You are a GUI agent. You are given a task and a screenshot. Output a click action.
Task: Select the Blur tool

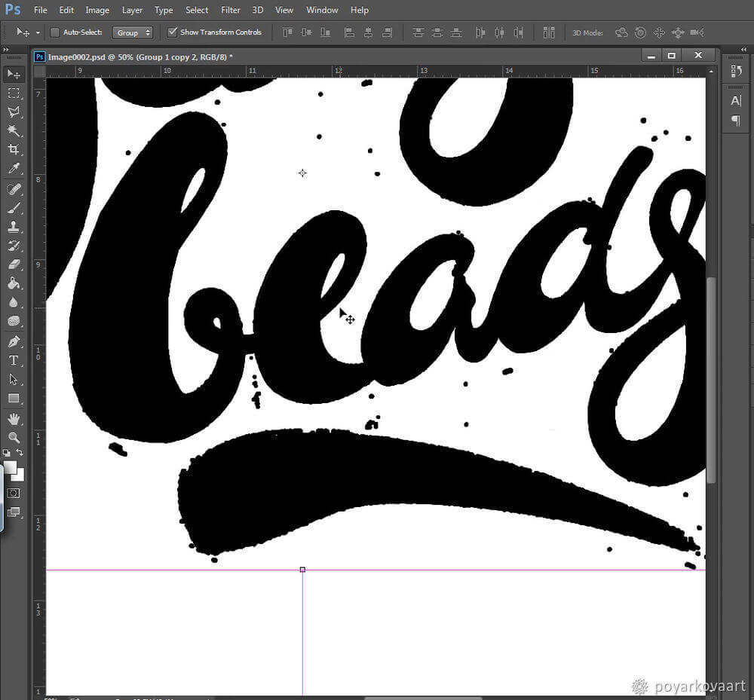point(14,301)
